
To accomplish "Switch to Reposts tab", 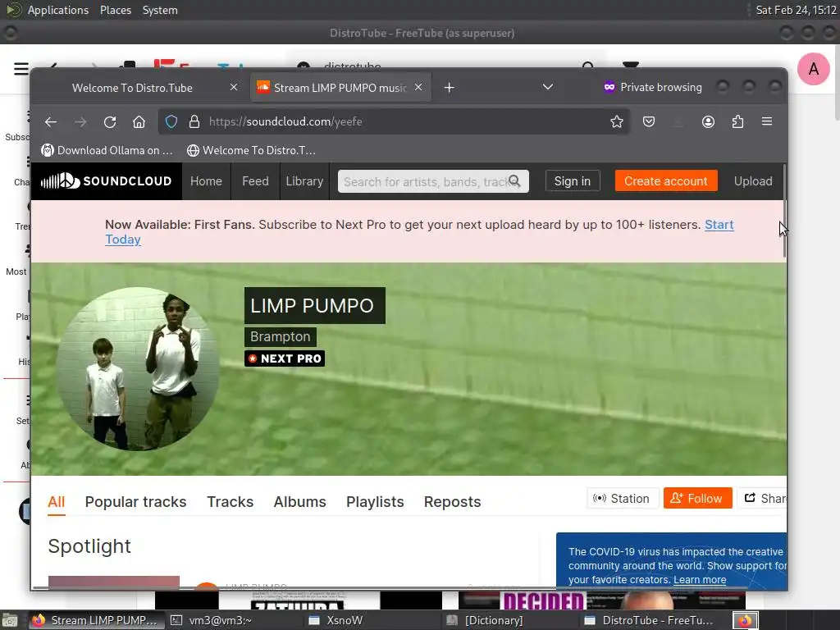I will pyautogui.click(x=452, y=502).
